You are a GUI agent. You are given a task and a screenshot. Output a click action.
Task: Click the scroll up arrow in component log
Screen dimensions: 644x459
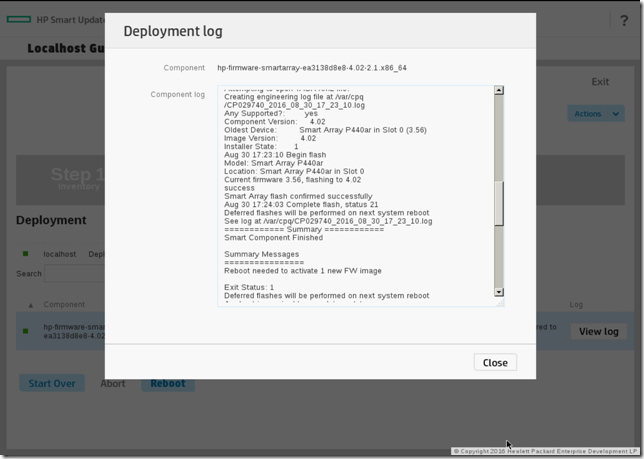[x=499, y=90]
